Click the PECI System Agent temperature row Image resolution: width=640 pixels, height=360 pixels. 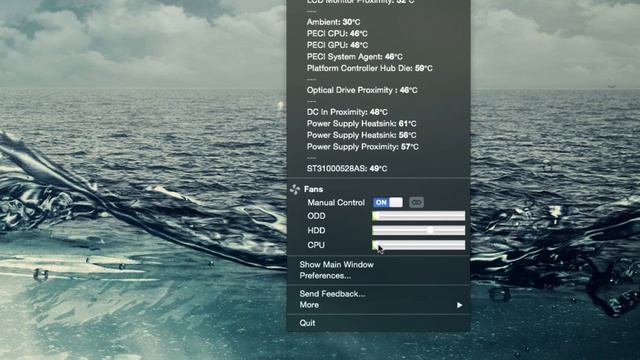click(x=354, y=57)
